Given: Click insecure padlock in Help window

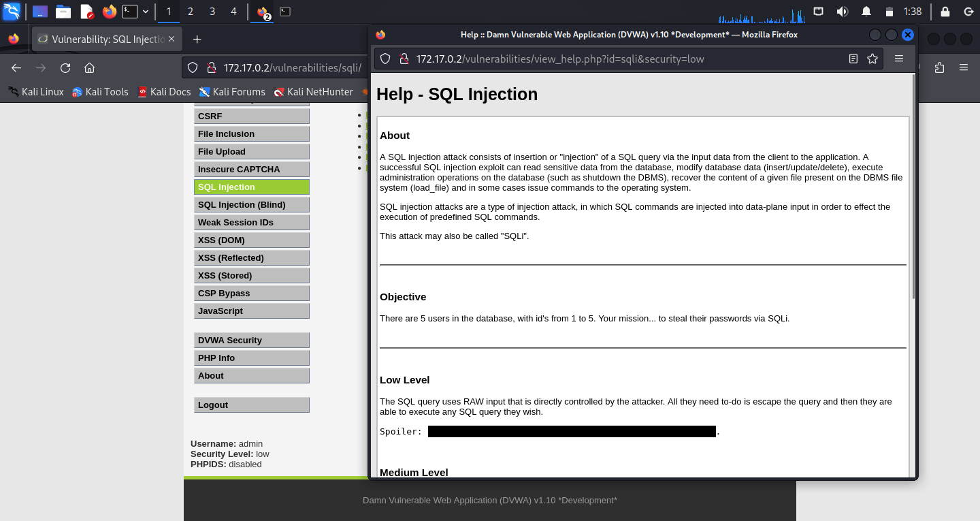Looking at the screenshot, I should [404, 59].
